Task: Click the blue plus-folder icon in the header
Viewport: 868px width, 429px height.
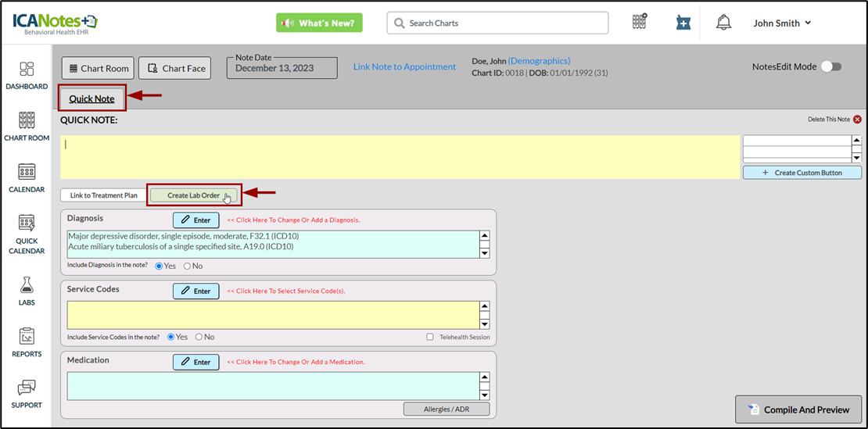Action: [683, 23]
